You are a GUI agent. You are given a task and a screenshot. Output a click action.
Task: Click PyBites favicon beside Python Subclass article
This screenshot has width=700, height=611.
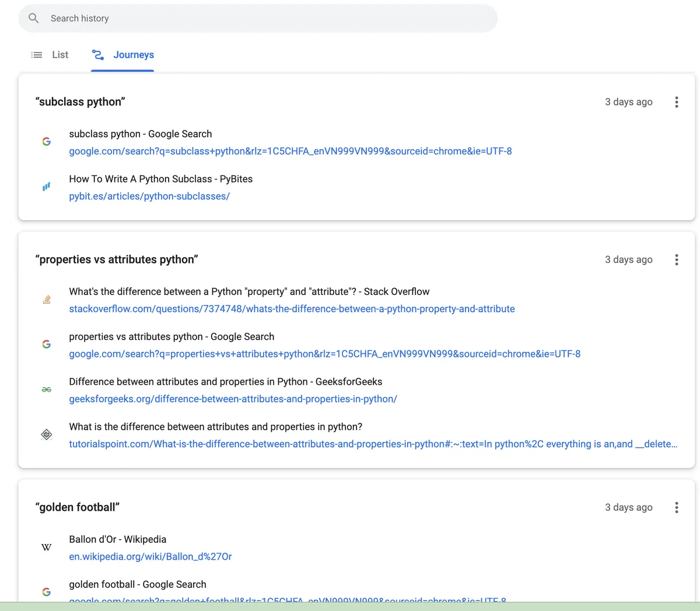click(47, 187)
